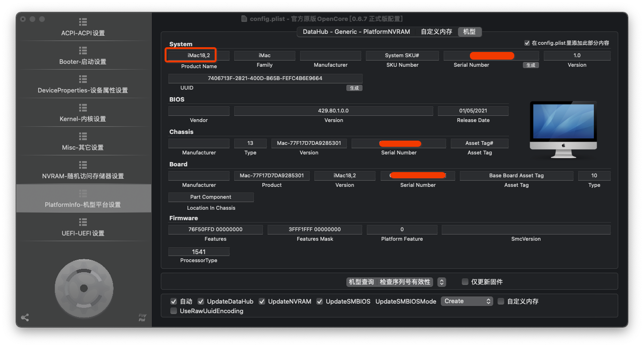The width and height of the screenshot is (644, 347).
Task: Click Board Type field 10
Action: point(594,175)
